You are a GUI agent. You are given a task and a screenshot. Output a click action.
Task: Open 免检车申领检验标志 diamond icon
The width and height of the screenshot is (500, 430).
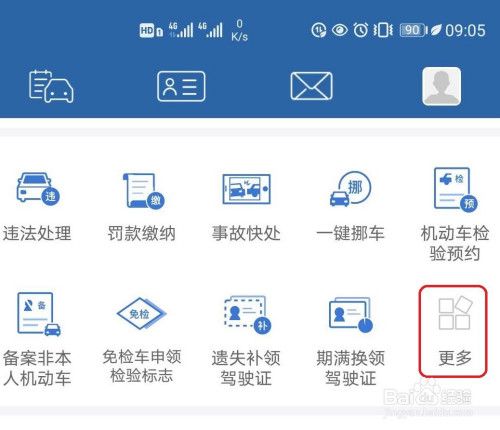(141, 314)
